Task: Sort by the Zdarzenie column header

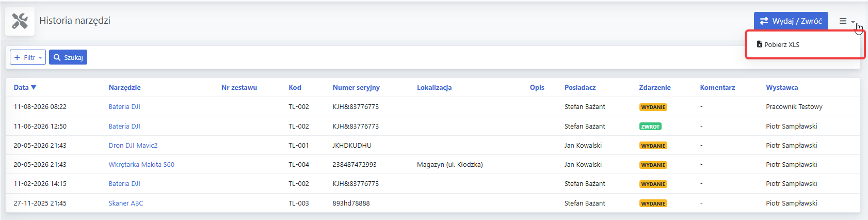Action: (655, 88)
